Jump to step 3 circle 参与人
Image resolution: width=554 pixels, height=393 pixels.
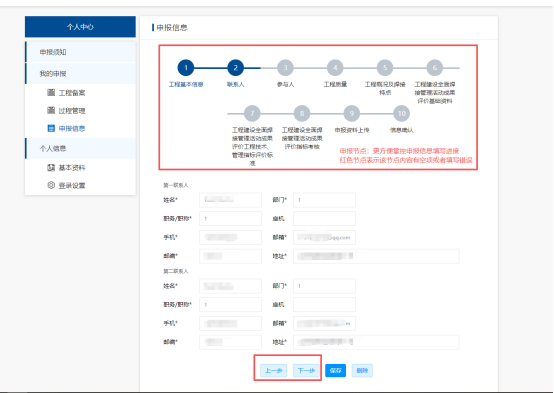[x=285, y=68]
